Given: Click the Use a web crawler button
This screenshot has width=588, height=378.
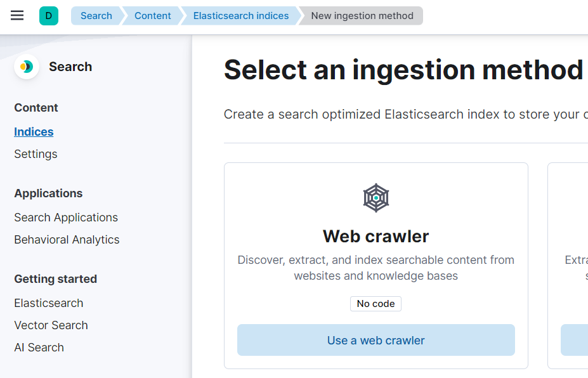Looking at the screenshot, I should 376,340.
